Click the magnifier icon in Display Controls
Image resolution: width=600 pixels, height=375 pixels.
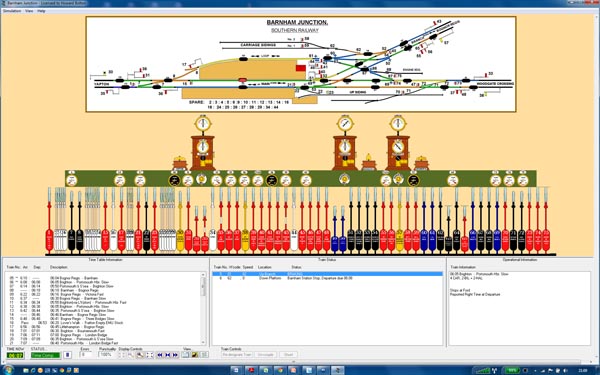pyautogui.click(x=140, y=355)
